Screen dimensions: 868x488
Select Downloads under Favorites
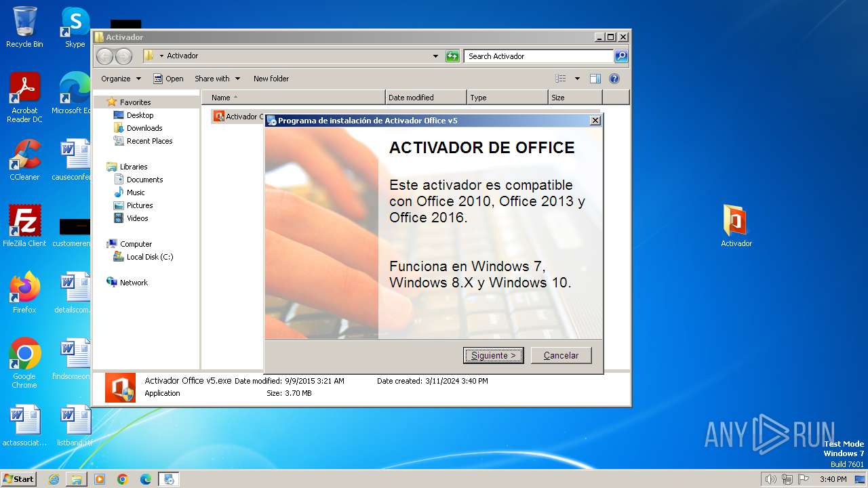(144, 128)
